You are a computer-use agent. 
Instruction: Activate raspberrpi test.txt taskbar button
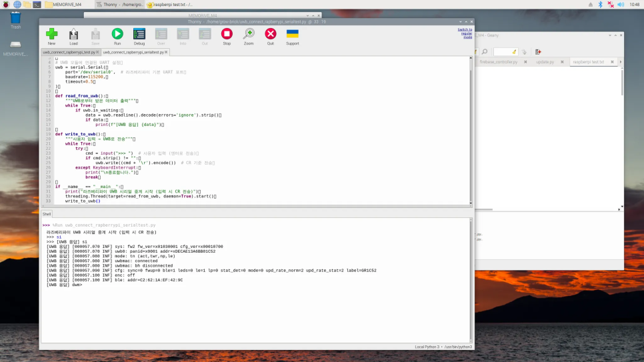click(169, 5)
